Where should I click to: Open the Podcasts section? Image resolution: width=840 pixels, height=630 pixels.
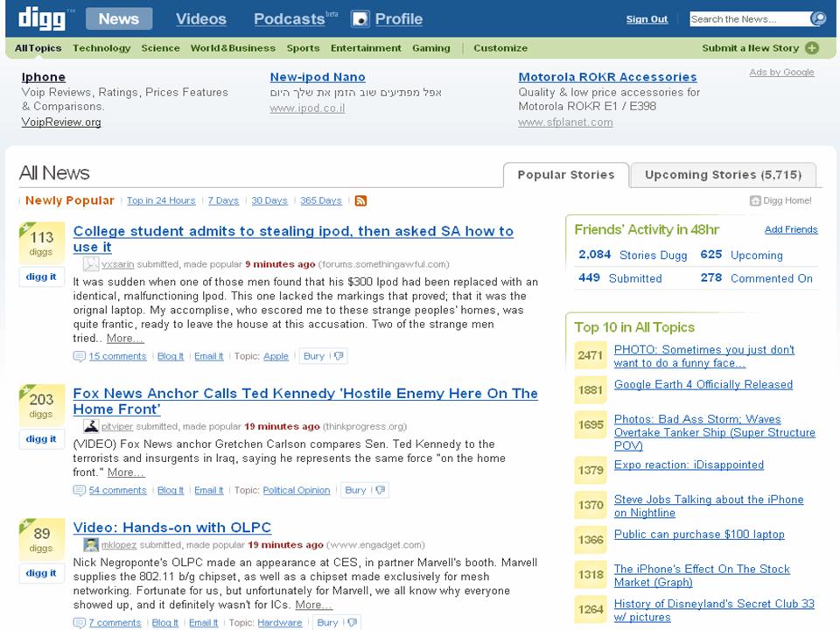290,18
